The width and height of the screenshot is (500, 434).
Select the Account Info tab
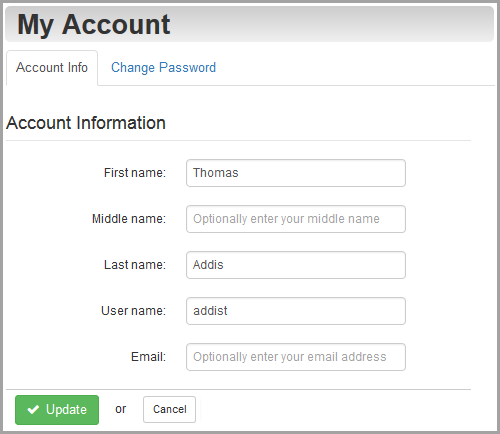coord(52,68)
